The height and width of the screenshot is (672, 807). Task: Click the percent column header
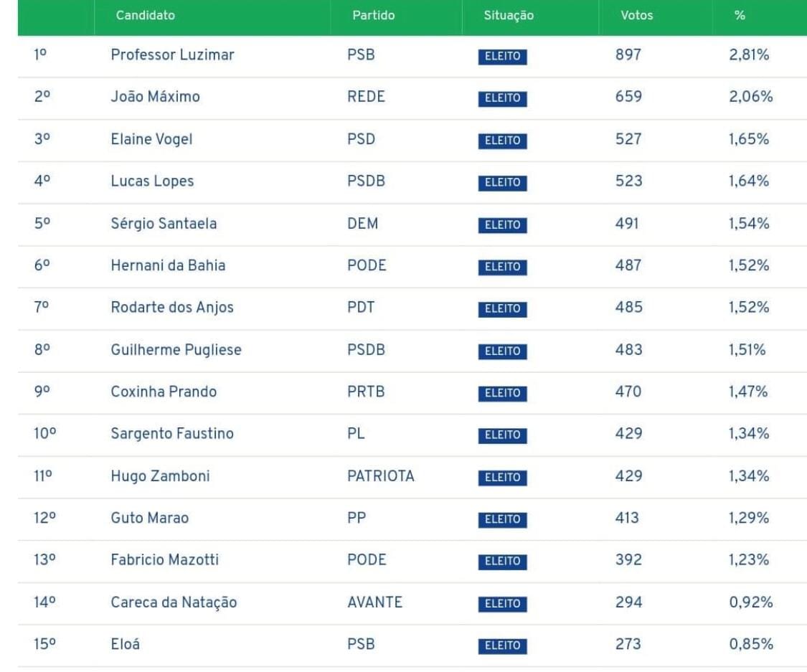click(x=740, y=16)
